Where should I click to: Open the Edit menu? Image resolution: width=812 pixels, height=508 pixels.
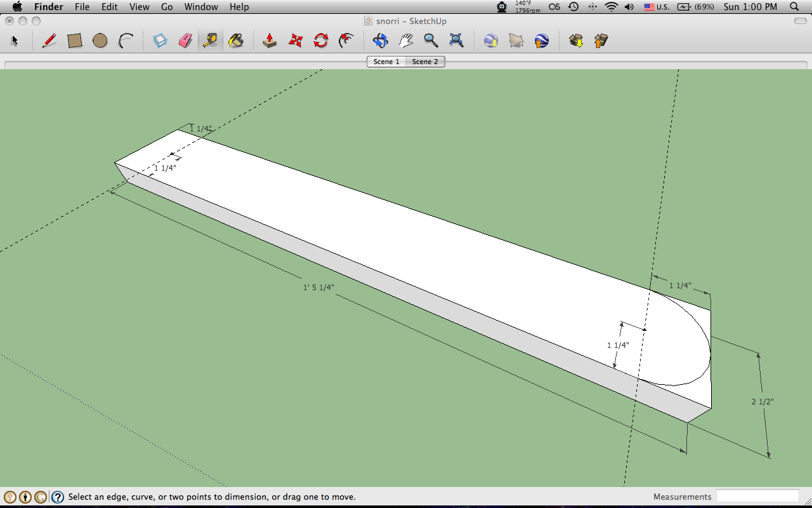click(x=110, y=7)
